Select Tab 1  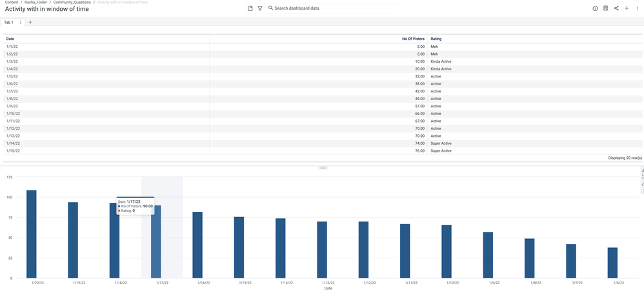coord(9,22)
